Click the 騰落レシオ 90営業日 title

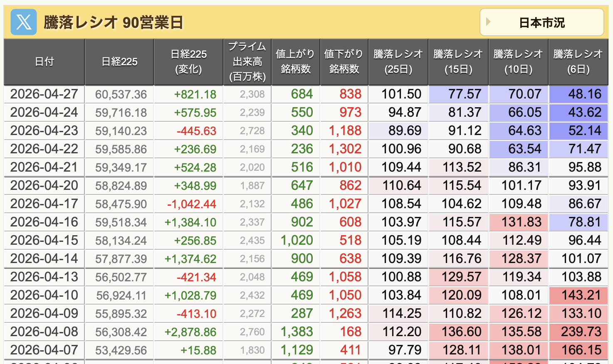tap(113, 22)
